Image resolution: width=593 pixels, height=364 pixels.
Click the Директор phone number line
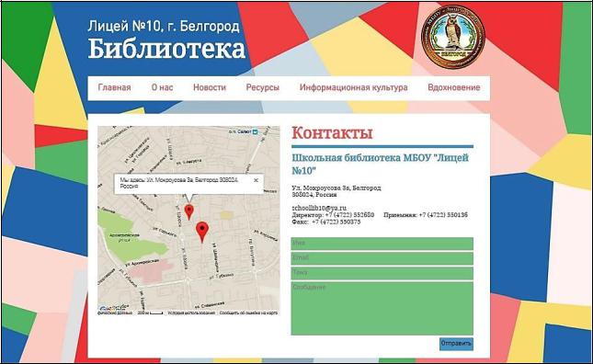333,215
